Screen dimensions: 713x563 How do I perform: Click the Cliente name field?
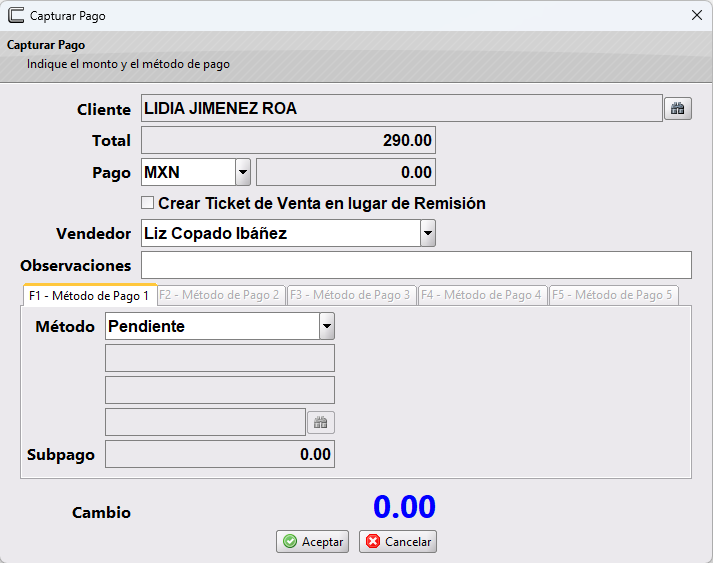pos(402,108)
